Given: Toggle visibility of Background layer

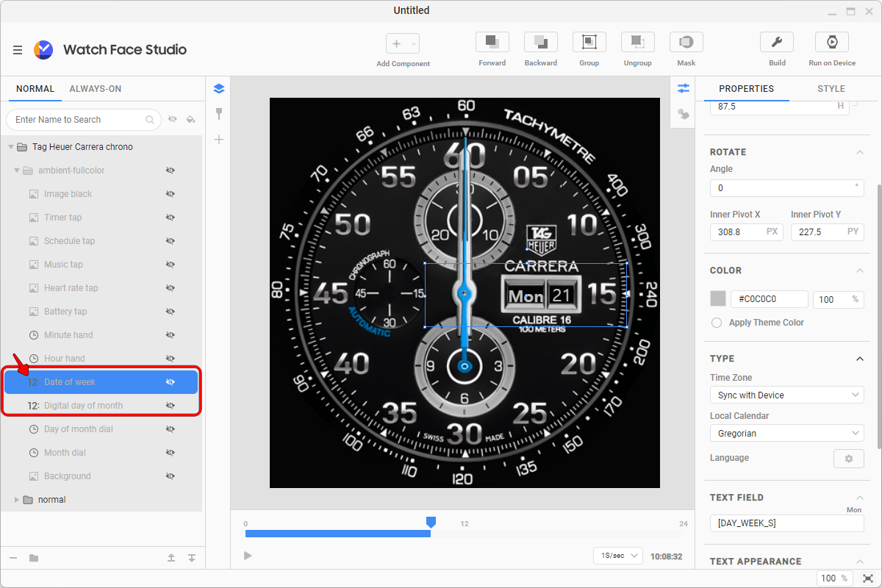Looking at the screenshot, I should 170,476.
